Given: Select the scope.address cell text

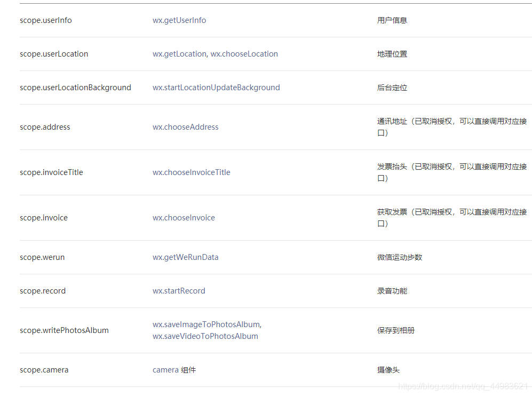Looking at the screenshot, I should tap(45, 127).
